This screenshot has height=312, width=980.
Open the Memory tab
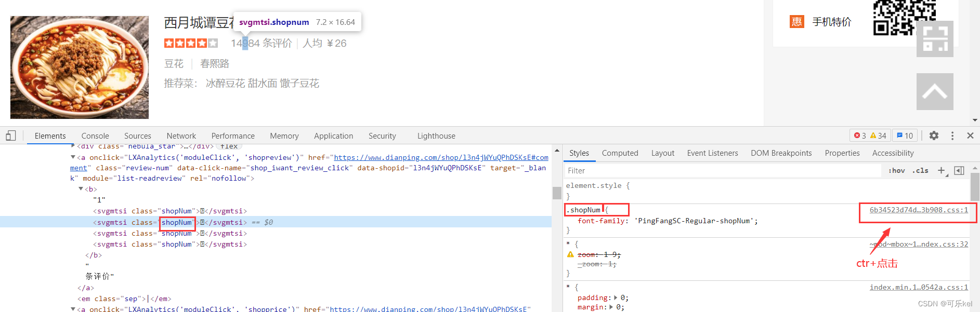pyautogui.click(x=284, y=135)
